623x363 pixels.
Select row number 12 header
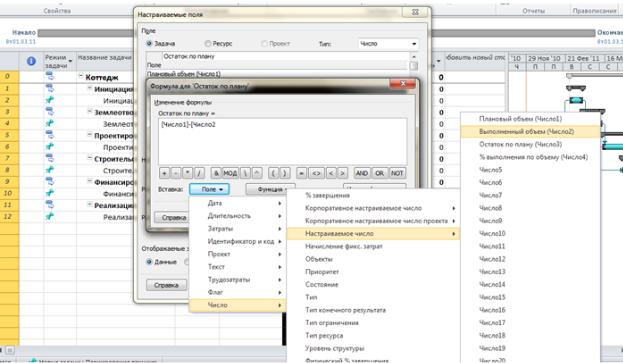coord(9,216)
